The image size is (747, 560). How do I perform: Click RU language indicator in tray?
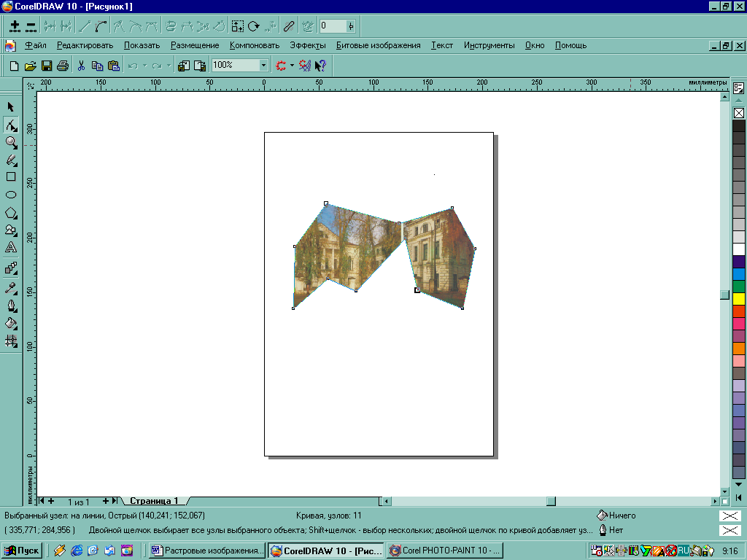tap(683, 551)
